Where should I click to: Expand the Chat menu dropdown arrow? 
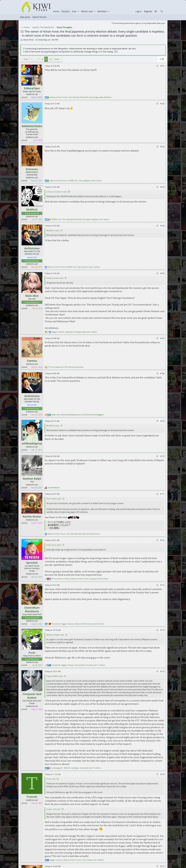pos(78,11)
